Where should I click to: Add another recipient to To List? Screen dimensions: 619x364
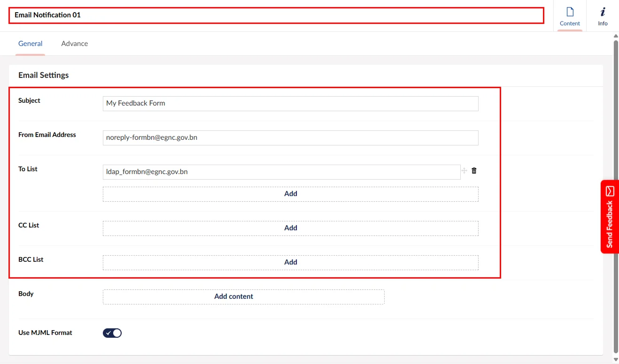pos(290,194)
